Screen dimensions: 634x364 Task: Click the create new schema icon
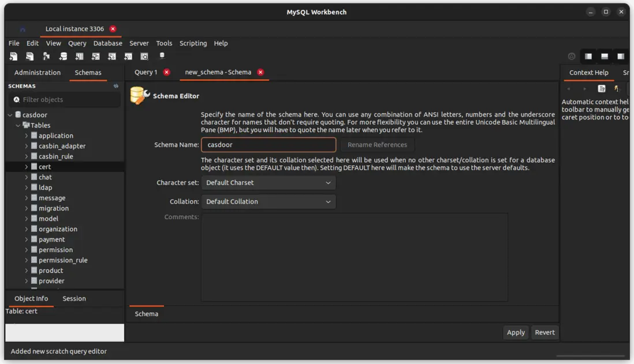point(63,57)
